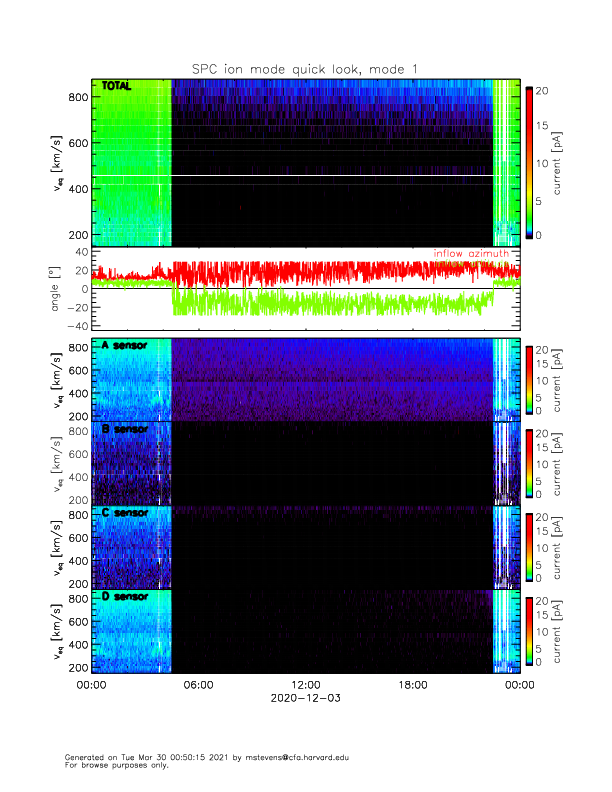Select the 'A sensor' panel label
Image resolution: width=612 pixels, height=792 pixels.
point(124,345)
